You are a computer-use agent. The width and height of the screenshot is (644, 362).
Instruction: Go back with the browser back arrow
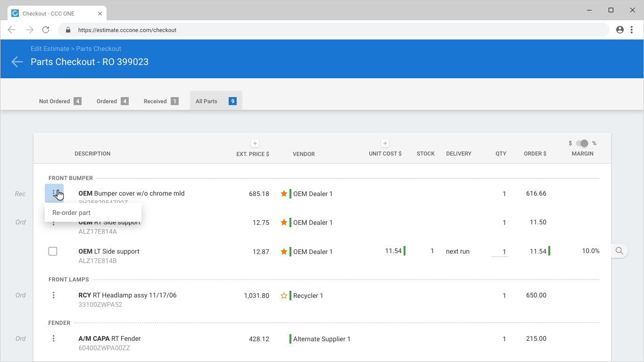12,30
